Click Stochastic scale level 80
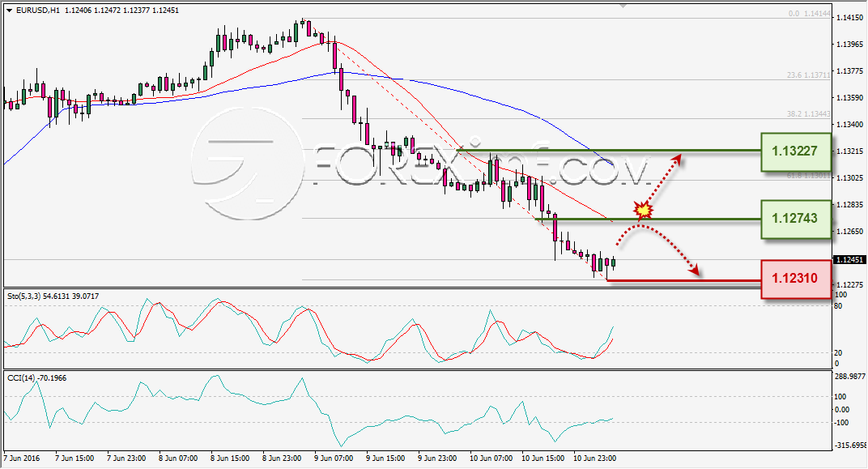The height and width of the screenshot is (469, 868). [x=838, y=306]
